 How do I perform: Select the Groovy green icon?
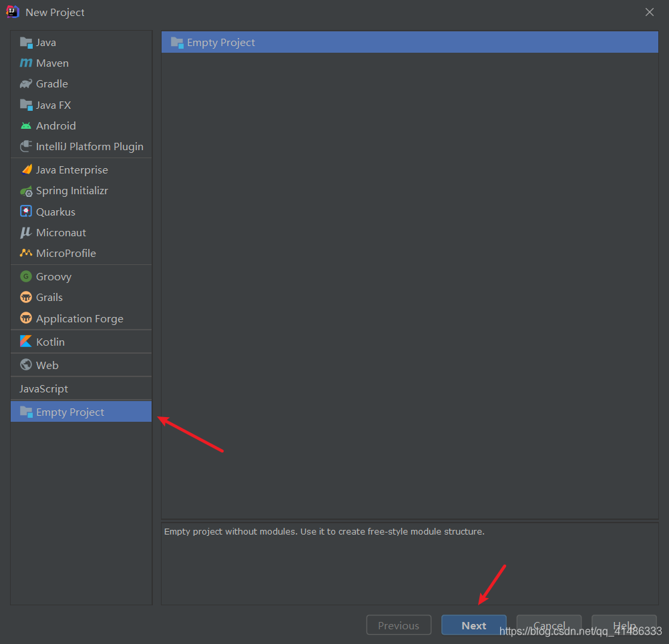pyautogui.click(x=26, y=276)
